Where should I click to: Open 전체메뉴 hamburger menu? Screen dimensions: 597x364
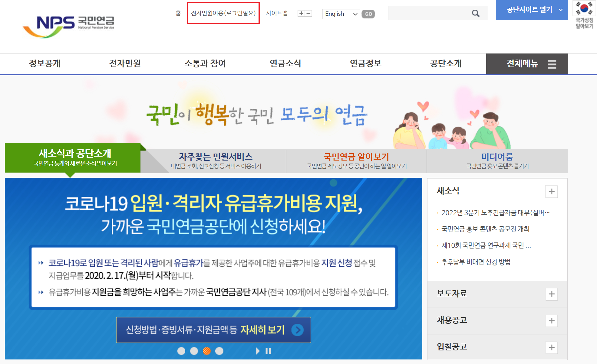click(527, 64)
